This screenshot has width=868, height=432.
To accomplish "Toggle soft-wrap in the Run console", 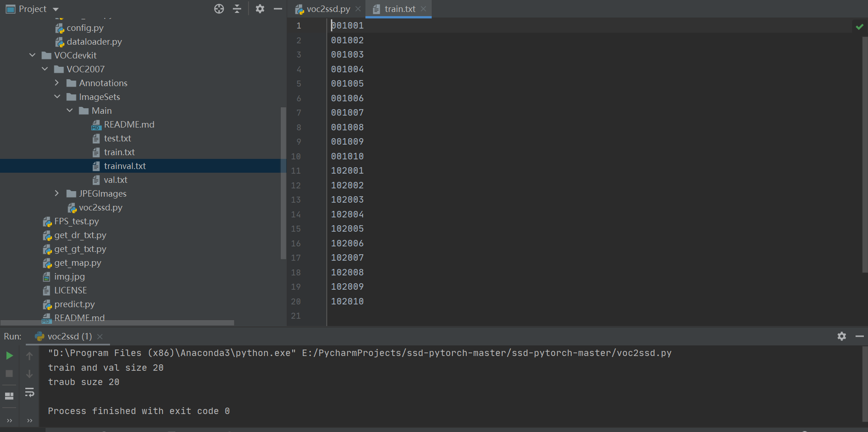I will click(x=29, y=392).
